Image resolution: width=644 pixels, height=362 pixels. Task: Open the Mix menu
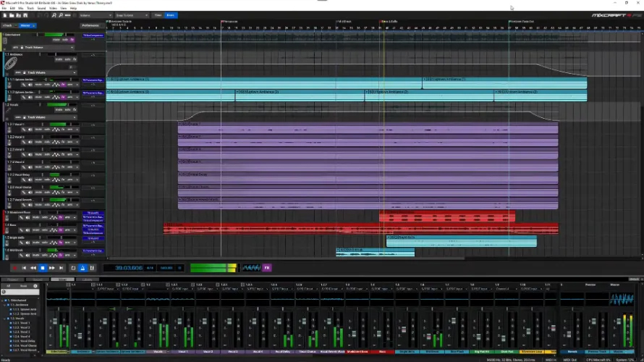point(20,8)
